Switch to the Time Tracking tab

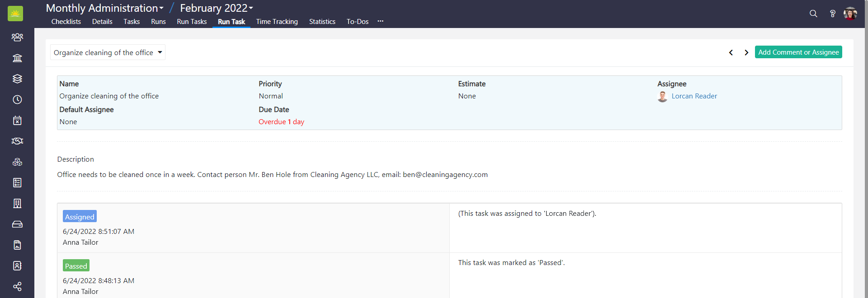[x=277, y=22]
